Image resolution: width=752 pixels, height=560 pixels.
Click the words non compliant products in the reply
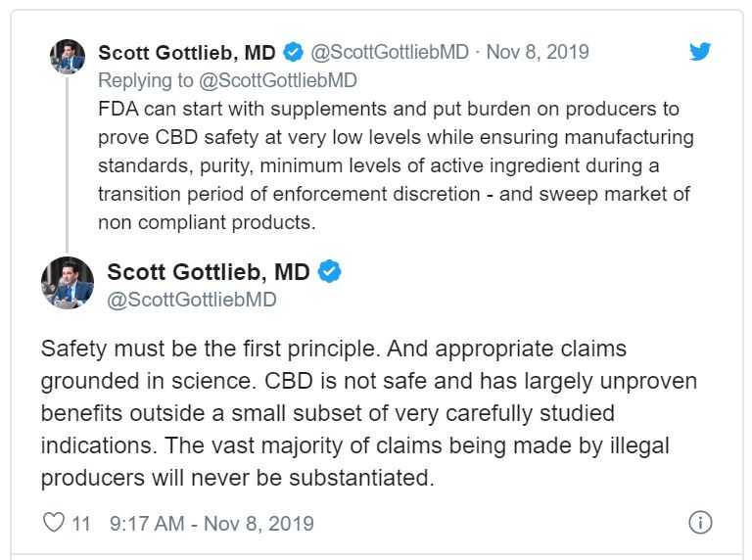point(207,222)
